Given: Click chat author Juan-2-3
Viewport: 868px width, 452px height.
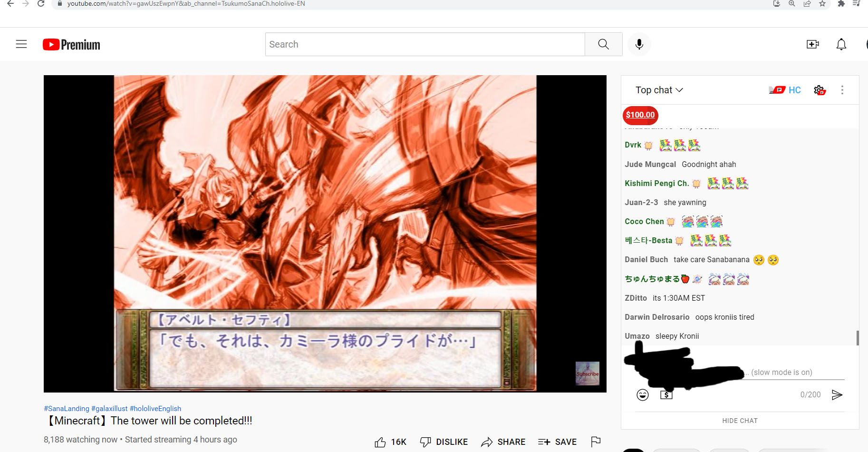Looking at the screenshot, I should click(x=641, y=202).
